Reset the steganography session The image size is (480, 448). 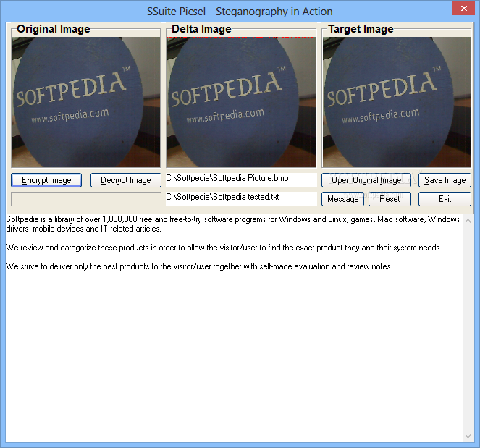(x=390, y=199)
